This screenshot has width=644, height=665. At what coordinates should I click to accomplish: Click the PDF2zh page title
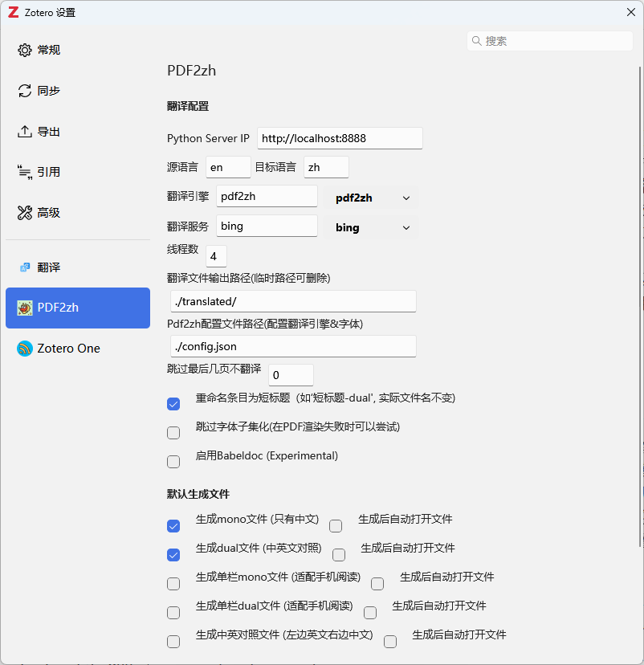(x=192, y=71)
